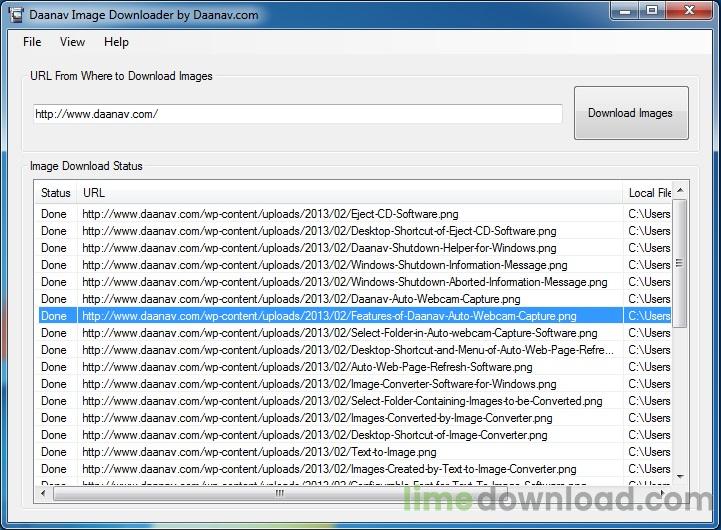Click the URL column header
Screen dimensions: 721x530
click(350, 193)
